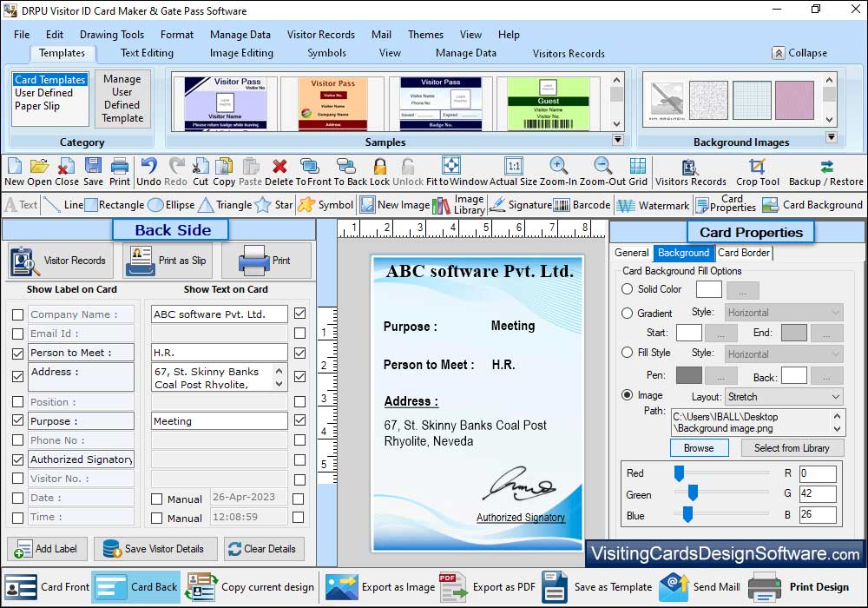Click Select from Library button

[792, 448]
